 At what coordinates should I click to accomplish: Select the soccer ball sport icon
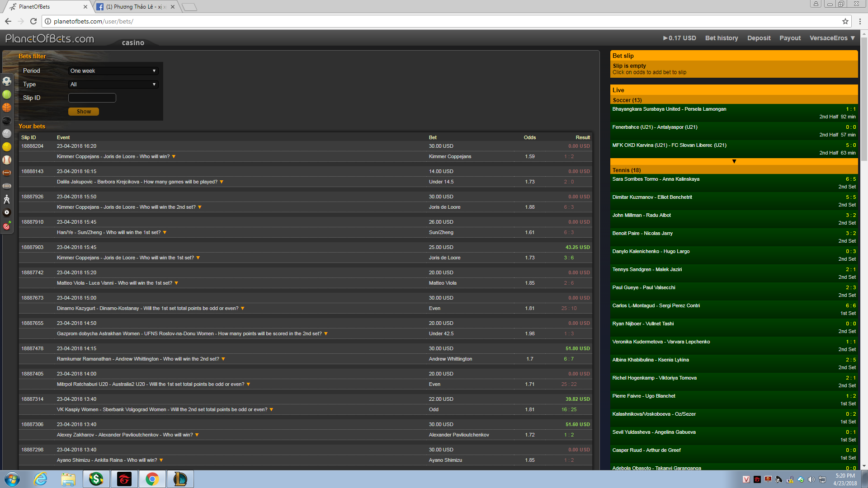[7, 81]
